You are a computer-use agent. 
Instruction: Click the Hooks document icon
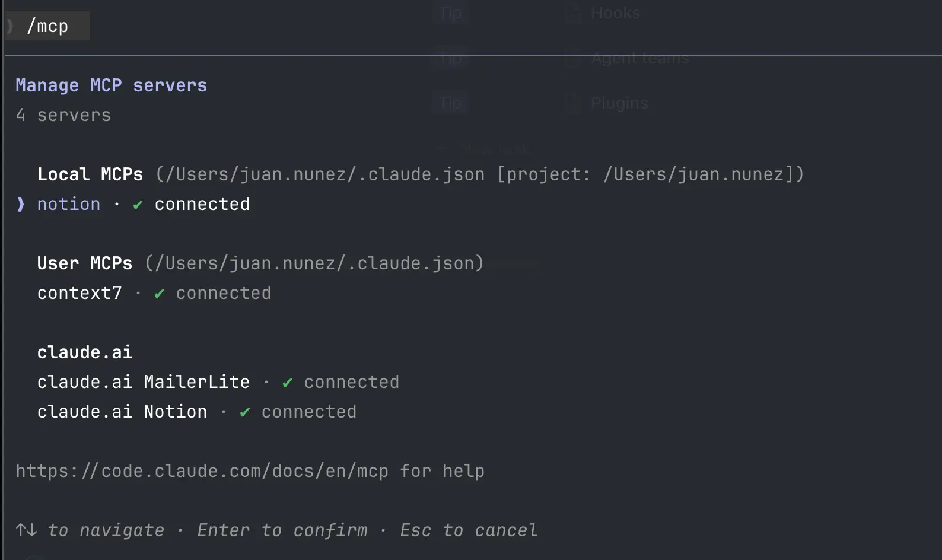click(x=572, y=12)
